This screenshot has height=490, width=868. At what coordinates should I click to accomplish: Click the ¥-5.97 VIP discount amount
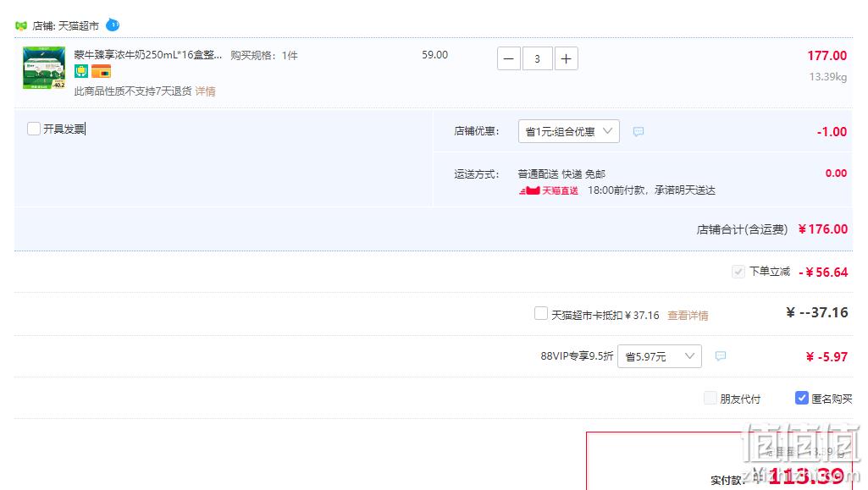827,357
